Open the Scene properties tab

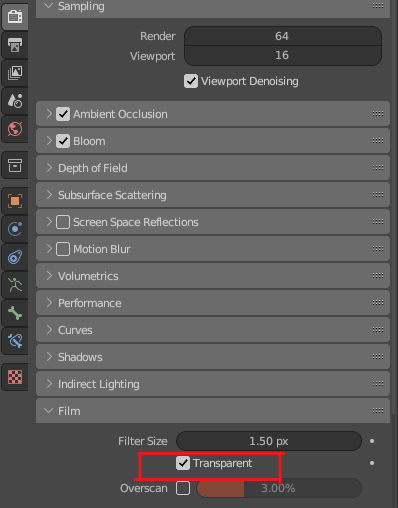(15, 101)
